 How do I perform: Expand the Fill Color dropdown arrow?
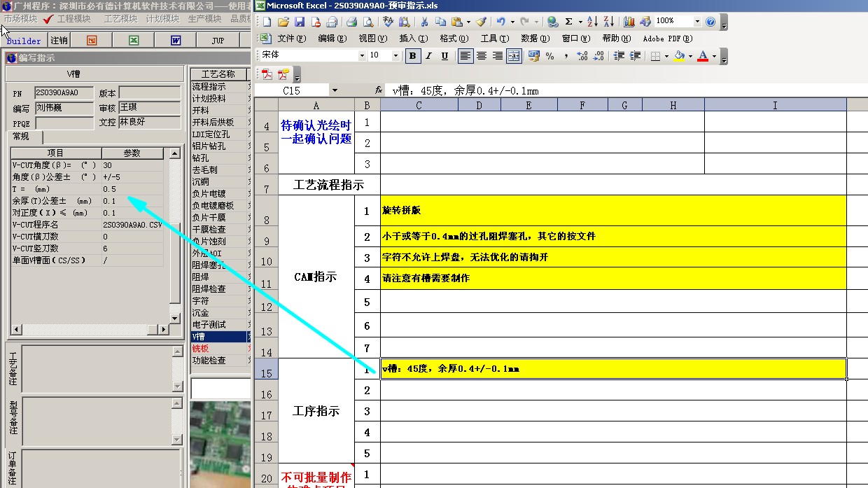coord(690,55)
